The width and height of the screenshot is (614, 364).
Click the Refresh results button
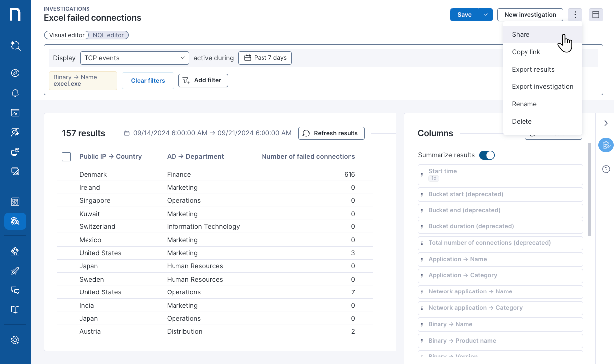pyautogui.click(x=331, y=133)
